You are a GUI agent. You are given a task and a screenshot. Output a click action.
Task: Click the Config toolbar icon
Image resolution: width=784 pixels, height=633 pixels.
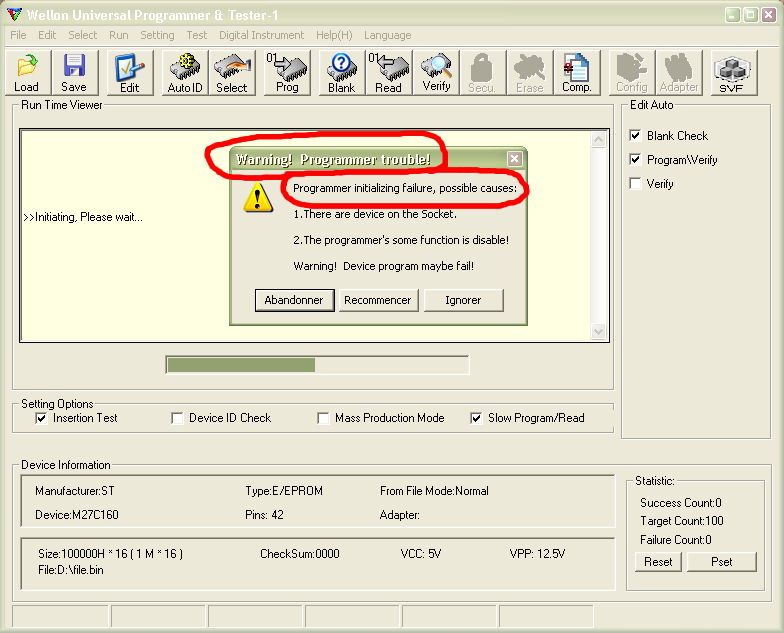click(x=632, y=72)
